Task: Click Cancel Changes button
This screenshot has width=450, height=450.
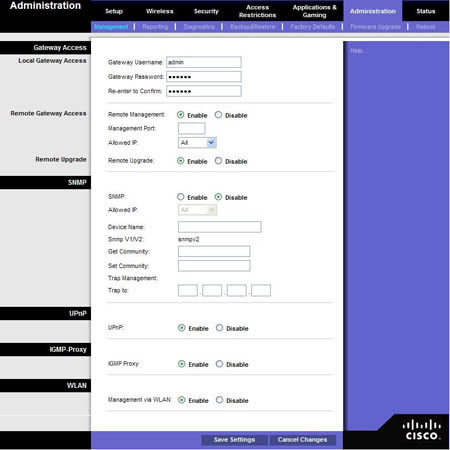Action: [x=302, y=440]
